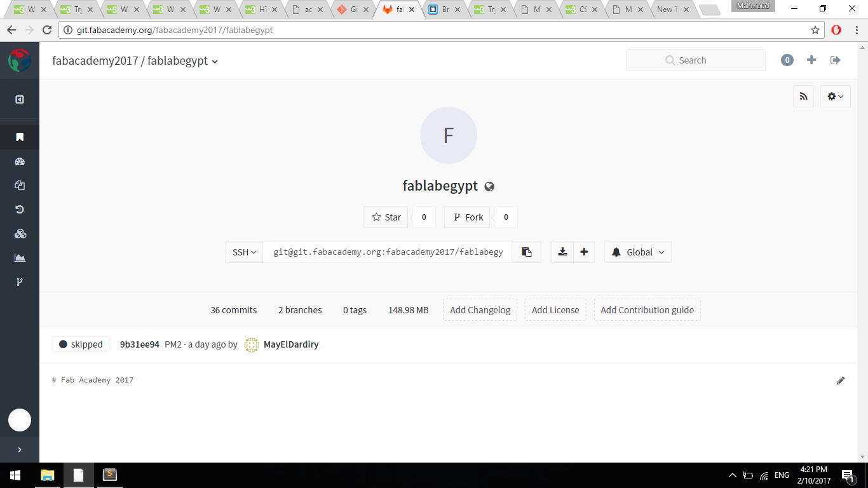868x488 pixels.
Task: Open the 36 commits link
Action: pyautogui.click(x=234, y=310)
